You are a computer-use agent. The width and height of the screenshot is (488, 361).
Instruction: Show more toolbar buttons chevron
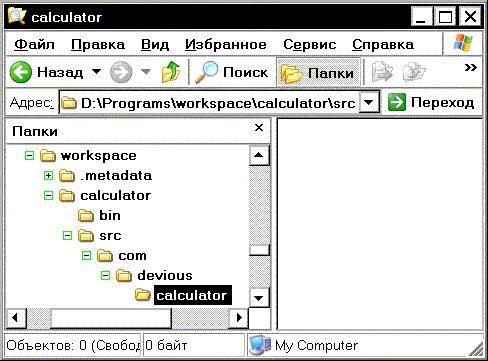[x=470, y=68]
